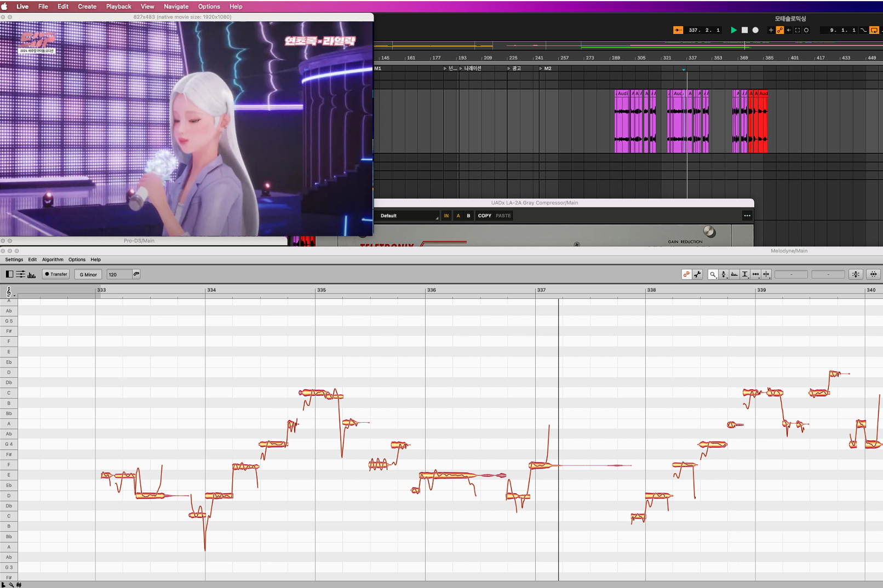
Task: Select the wrench correction tool in Melodyne
Action: [697, 274]
